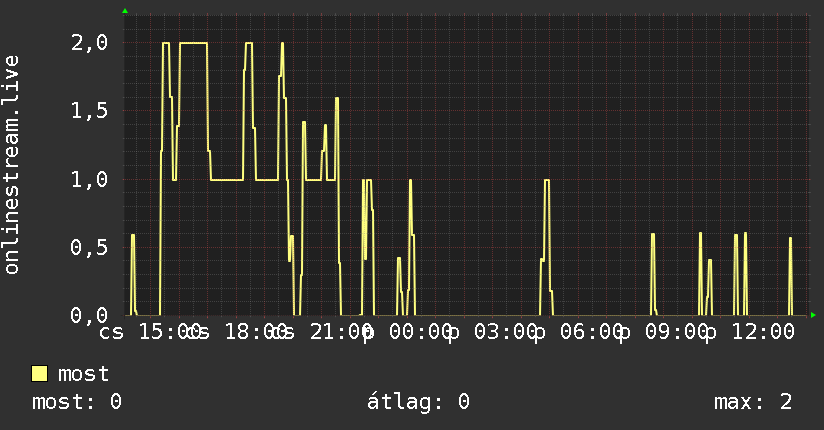The height and width of the screenshot is (430, 824).
Task: Click the 0,0 y-axis label
Action: coord(89,315)
